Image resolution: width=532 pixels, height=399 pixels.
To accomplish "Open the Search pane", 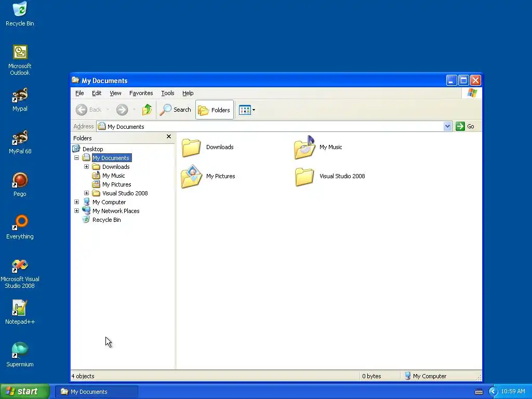I will coord(176,110).
